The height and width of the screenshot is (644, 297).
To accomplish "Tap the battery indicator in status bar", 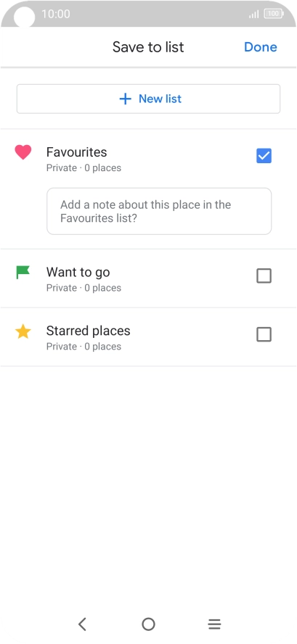I will click(274, 14).
